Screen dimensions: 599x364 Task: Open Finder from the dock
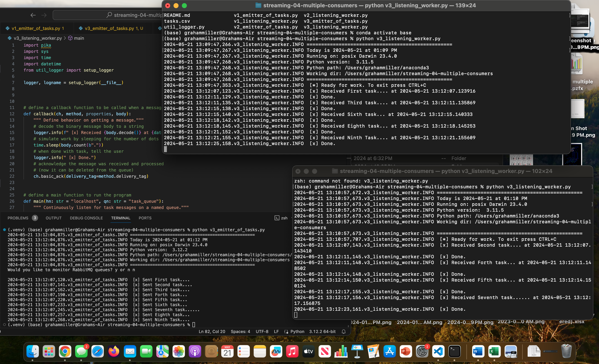(x=32, y=351)
